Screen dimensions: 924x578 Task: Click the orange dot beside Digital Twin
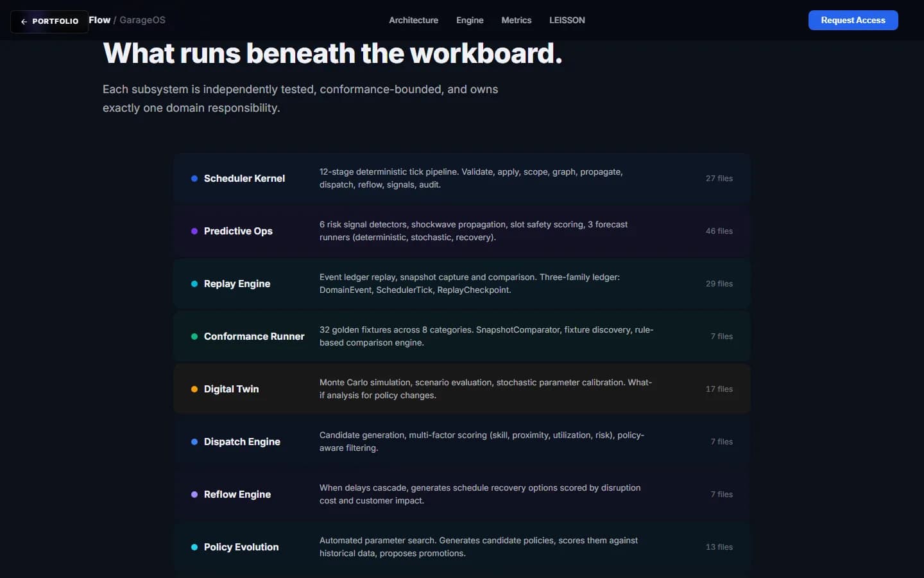coord(194,389)
